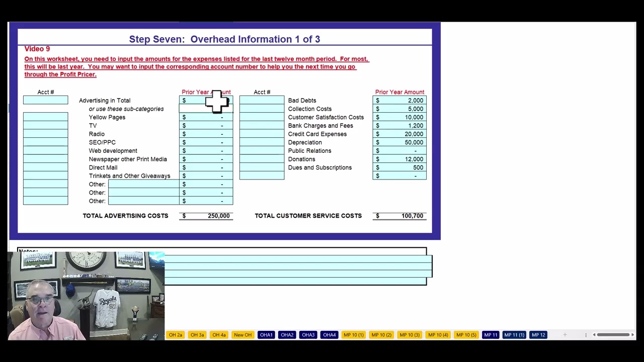Select the SEO/PPC amount cell
Screen dimensions: 644x362
pos(206,142)
